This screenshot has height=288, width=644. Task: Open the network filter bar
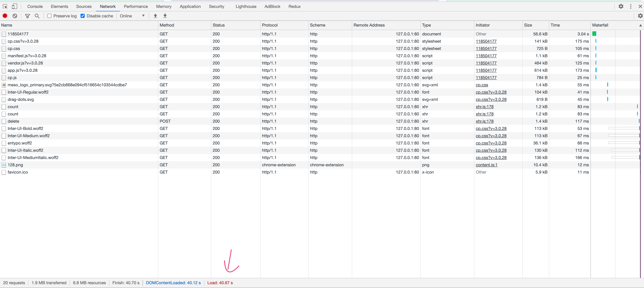pyautogui.click(x=27, y=16)
